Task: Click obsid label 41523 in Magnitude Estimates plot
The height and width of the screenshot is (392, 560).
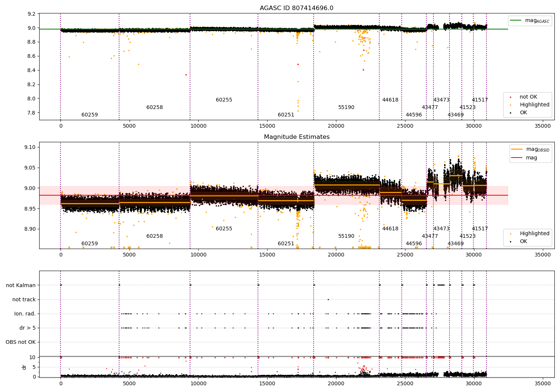Action: point(467,236)
